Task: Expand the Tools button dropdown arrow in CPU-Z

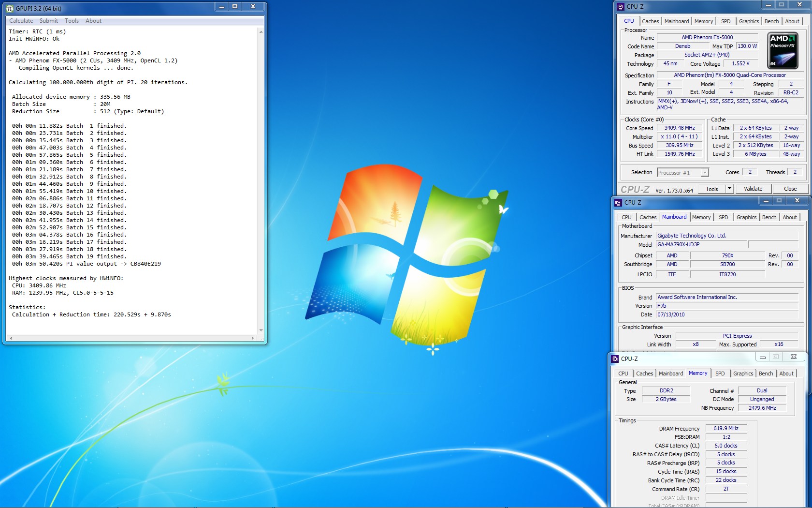Action: (x=729, y=189)
